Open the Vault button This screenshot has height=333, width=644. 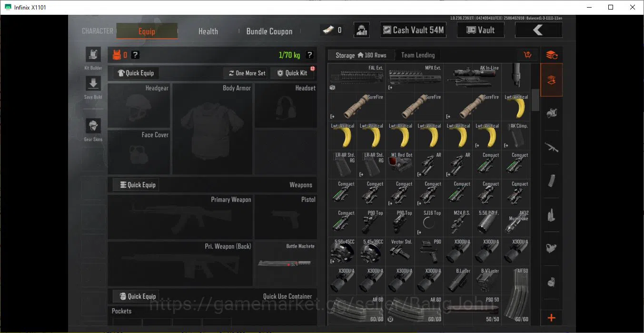[481, 30]
